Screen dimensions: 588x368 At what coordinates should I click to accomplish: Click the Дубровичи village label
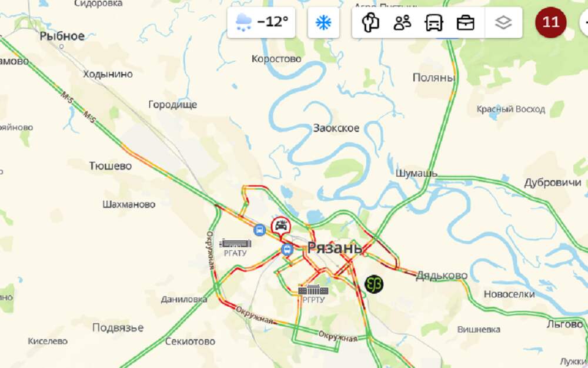point(553,183)
